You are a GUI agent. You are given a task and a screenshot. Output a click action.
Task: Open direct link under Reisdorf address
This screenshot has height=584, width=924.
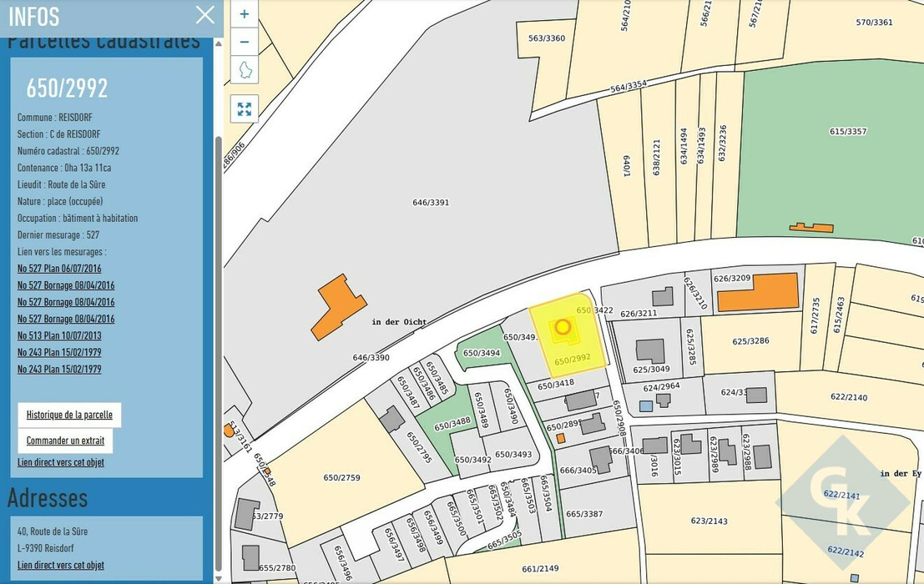[61, 565]
